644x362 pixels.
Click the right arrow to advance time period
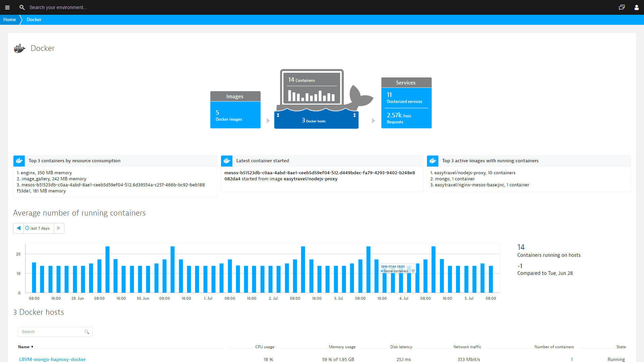(58, 228)
